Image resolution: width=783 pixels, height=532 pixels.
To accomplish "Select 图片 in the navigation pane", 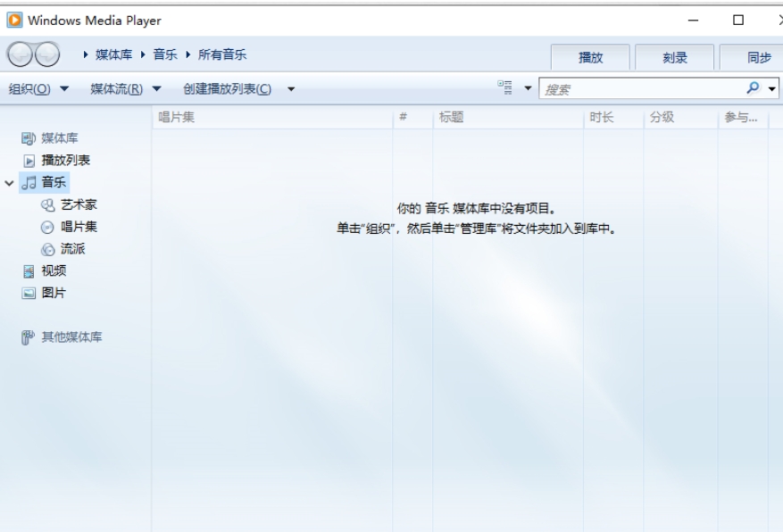I will click(54, 294).
